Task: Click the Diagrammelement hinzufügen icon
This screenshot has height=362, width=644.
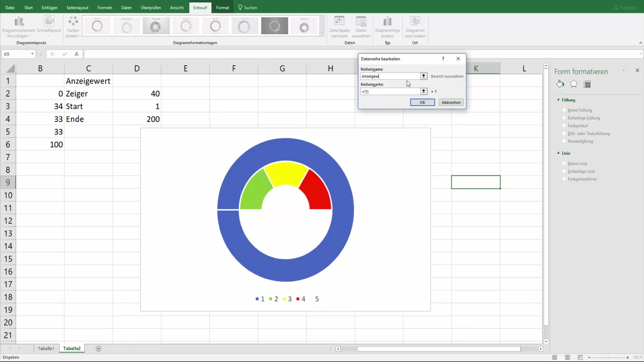Action: [19, 21]
